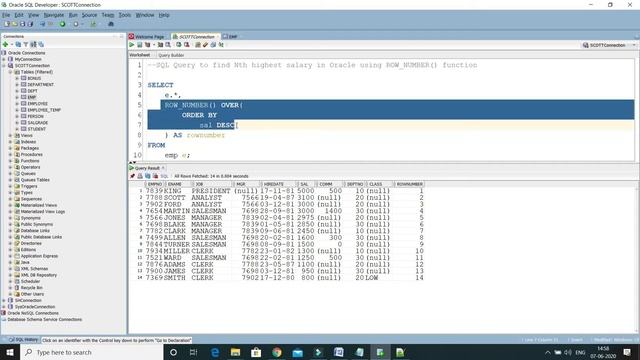Screen dimensions: 640x360
Task: Click the SAL column header
Action: [x=304, y=184]
